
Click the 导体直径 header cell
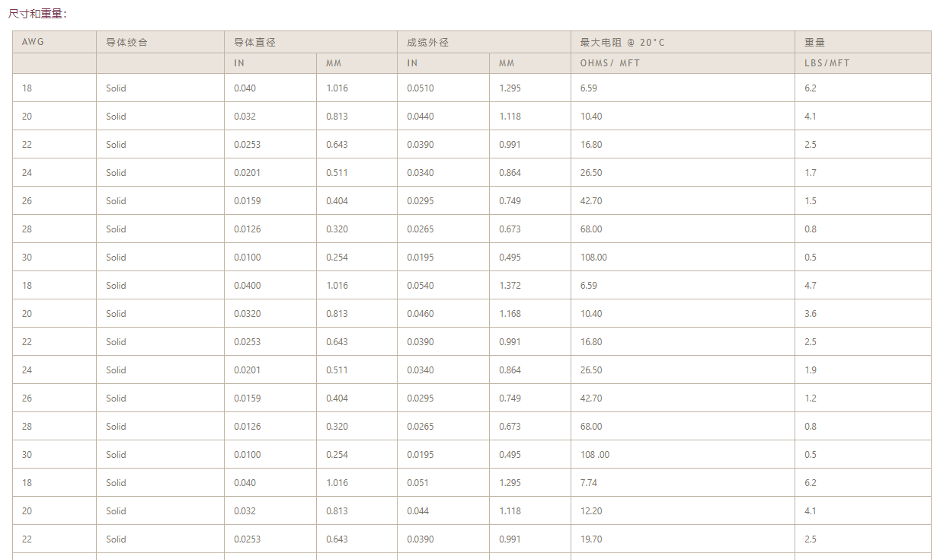pyautogui.click(x=254, y=42)
